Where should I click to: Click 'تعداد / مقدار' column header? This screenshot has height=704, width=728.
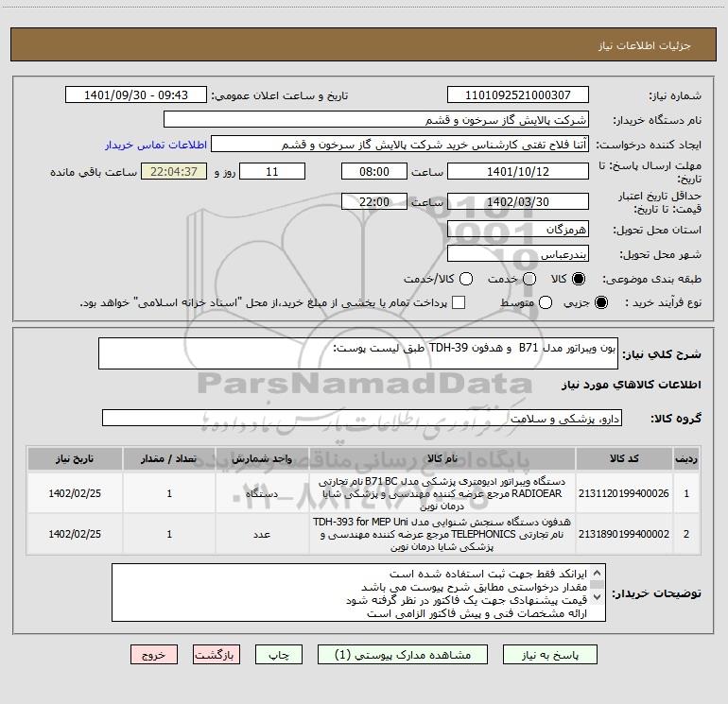[x=169, y=458]
